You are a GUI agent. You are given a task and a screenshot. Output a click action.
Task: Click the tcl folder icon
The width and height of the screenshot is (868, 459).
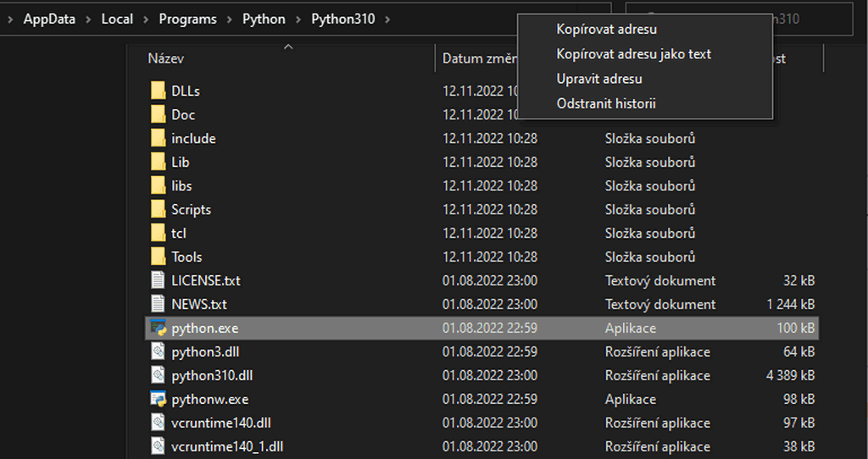click(159, 234)
